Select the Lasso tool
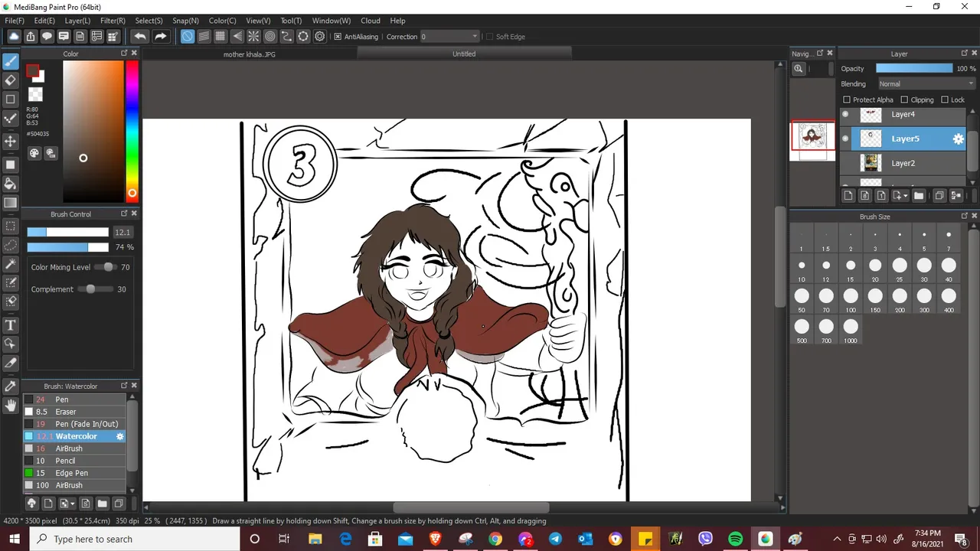This screenshot has height=551, width=980. pos(11,245)
